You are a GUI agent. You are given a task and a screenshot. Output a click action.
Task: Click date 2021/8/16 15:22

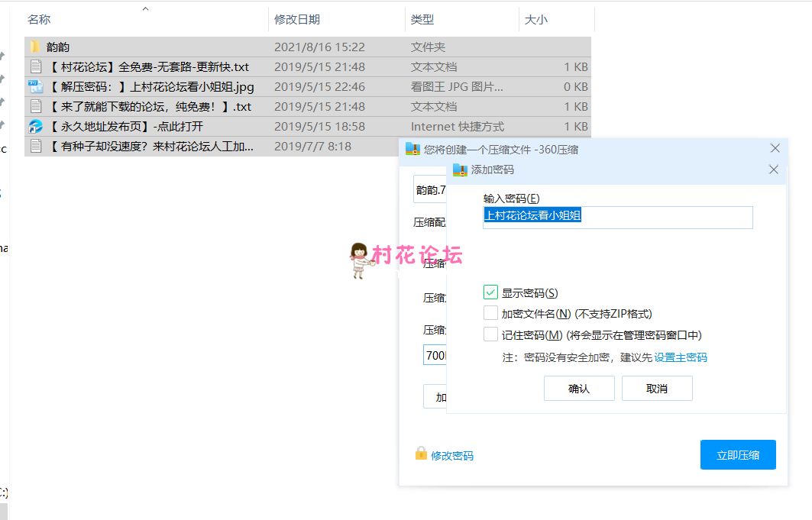tap(319, 47)
